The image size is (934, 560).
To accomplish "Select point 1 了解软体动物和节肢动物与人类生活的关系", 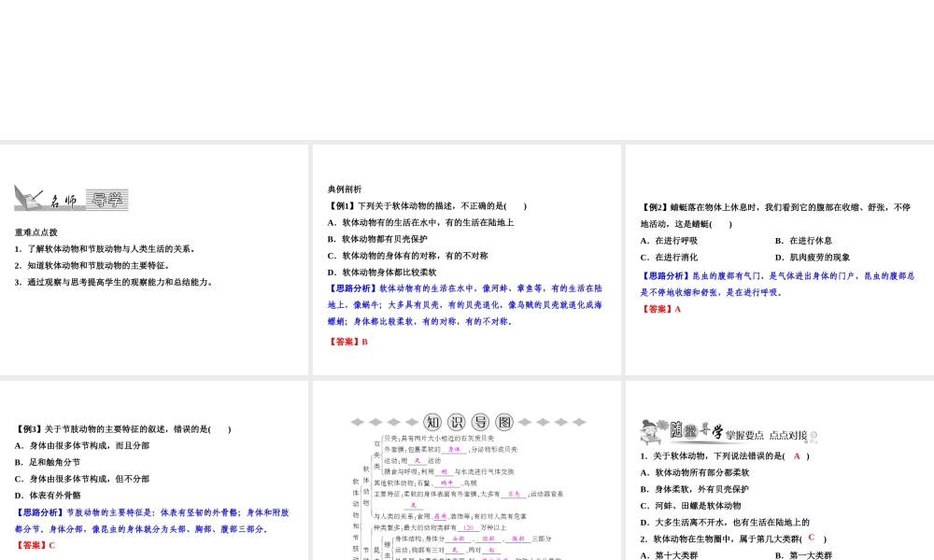I will (105, 249).
